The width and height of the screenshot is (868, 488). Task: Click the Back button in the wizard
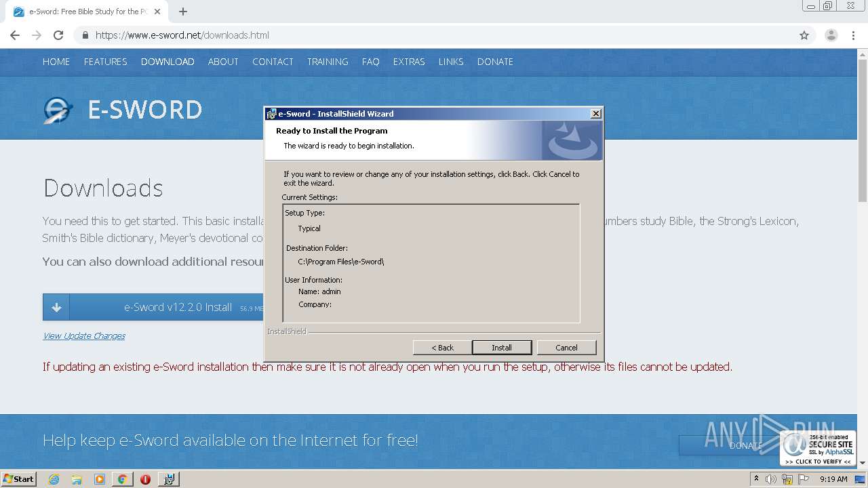443,348
